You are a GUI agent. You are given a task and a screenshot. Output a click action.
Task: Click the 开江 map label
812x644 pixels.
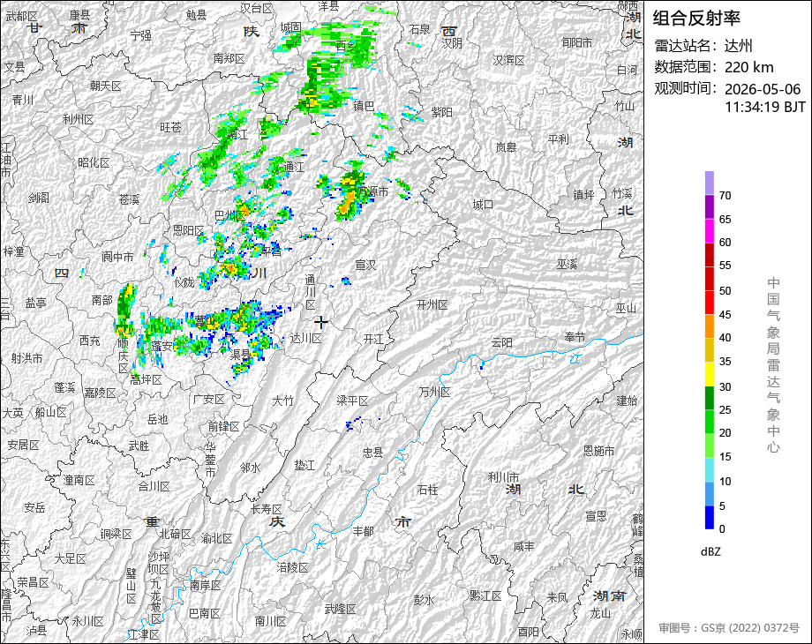(x=373, y=339)
